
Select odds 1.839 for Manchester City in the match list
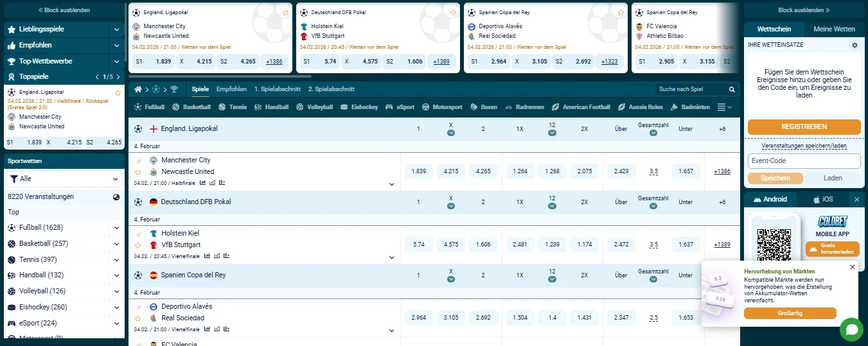(x=418, y=171)
